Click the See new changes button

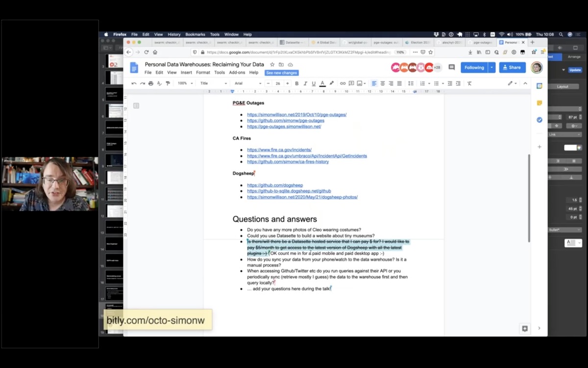pyautogui.click(x=281, y=73)
